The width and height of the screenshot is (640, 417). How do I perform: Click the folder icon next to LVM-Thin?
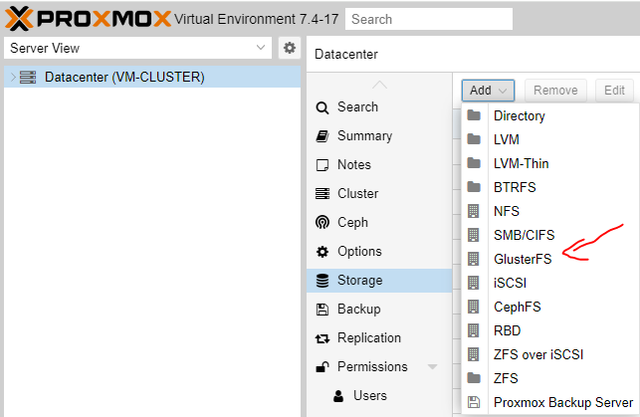(473, 163)
